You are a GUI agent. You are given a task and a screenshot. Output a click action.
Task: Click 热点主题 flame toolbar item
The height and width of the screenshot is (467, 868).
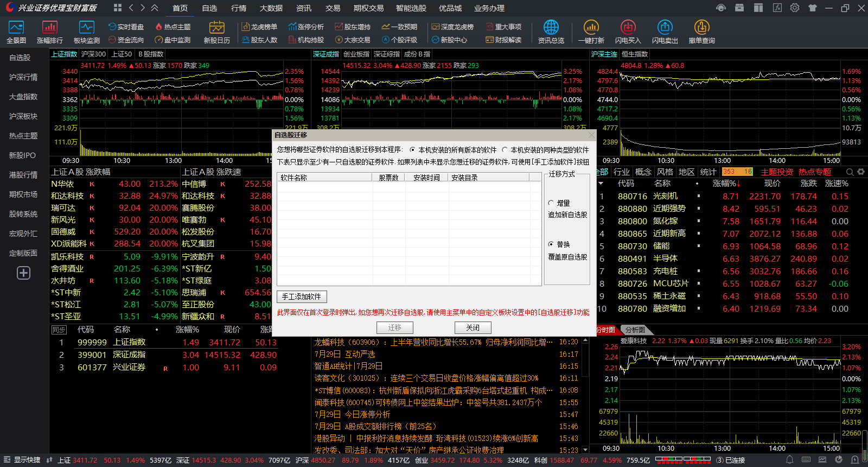173,27
